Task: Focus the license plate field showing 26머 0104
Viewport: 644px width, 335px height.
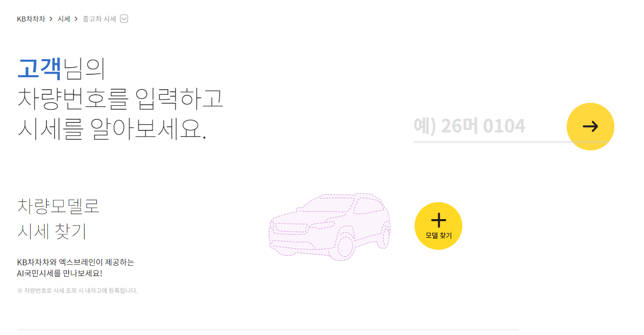Action: pyautogui.click(x=489, y=126)
